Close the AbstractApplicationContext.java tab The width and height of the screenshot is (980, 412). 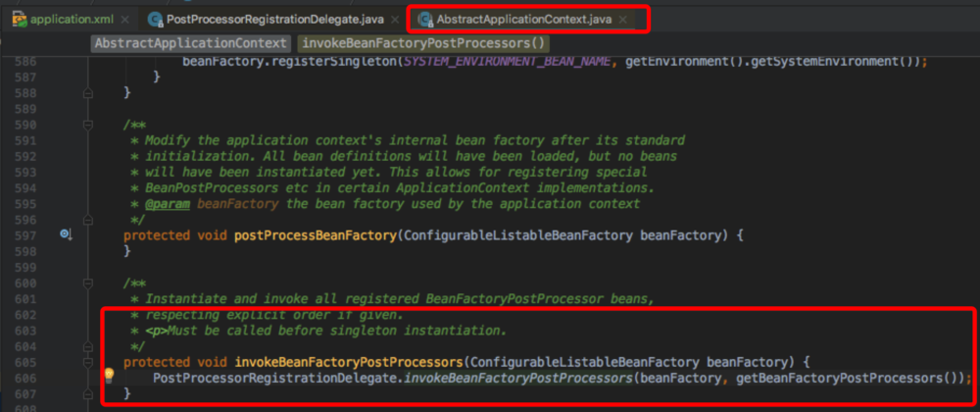[622, 20]
